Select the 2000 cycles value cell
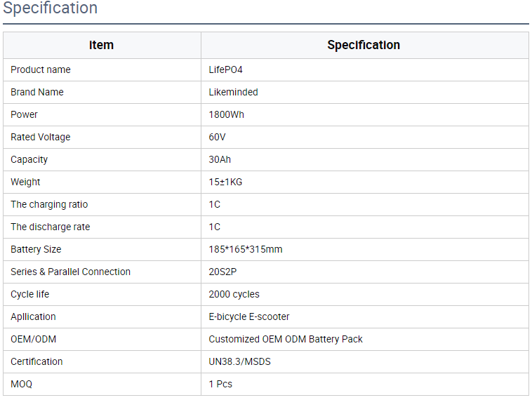Viewport: 532px width, 400px height. [x=234, y=294]
